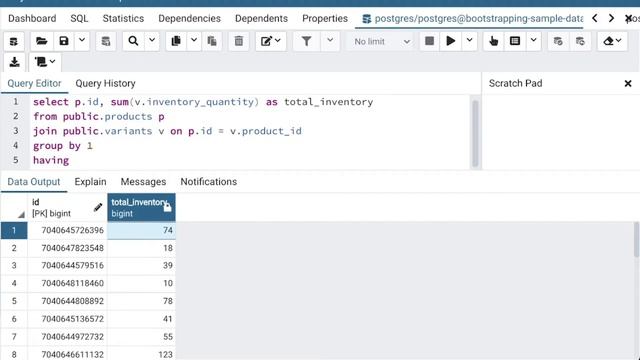Open the clear eraser dropdown button
The height and width of the screenshot is (360, 640).
pos(612,41)
